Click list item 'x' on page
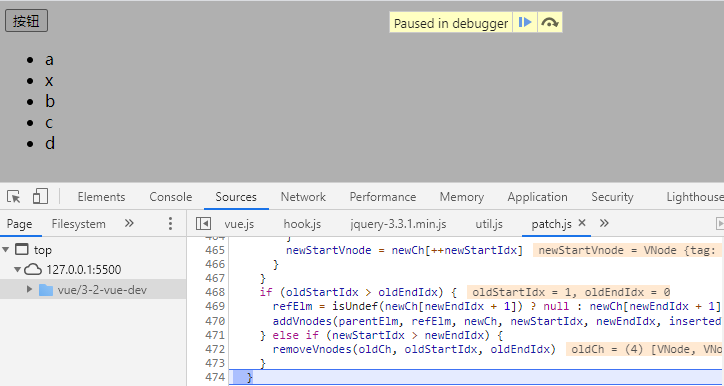Screen dimensions: 724x386 49,81
